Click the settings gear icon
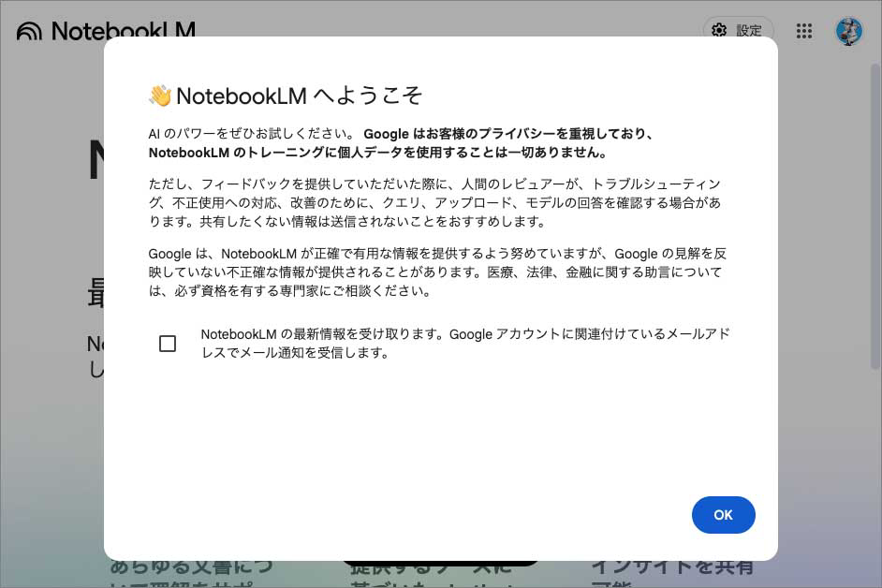 pyautogui.click(x=719, y=30)
